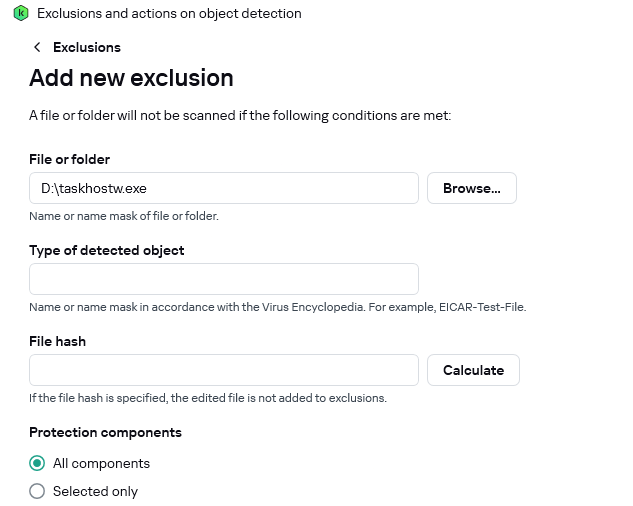Click the hint text below File hash
Viewport: 633px width, 506px height.
pyautogui.click(x=207, y=398)
